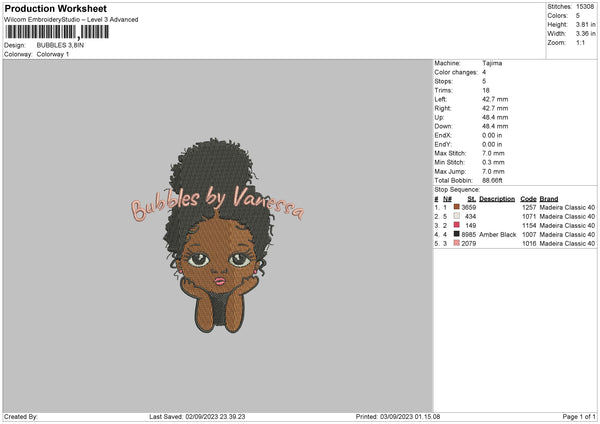
Task: Click code 1257 in the stop sequence
Action: pyautogui.click(x=529, y=207)
